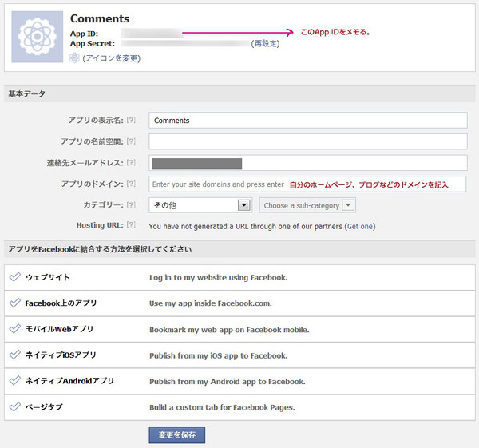Toggle the Facebook上のアプリ checkmark
The width and height of the screenshot is (479, 448).
[14, 303]
